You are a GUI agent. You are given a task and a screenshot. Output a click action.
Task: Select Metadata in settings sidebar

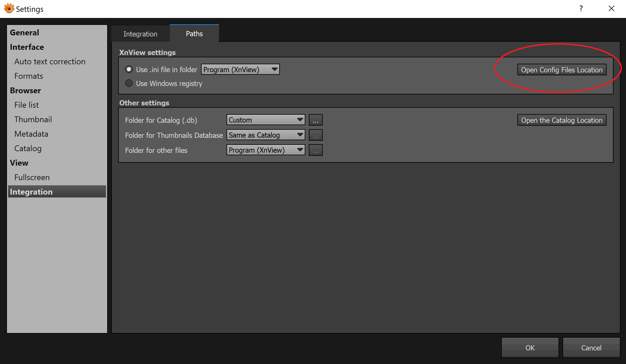31,134
